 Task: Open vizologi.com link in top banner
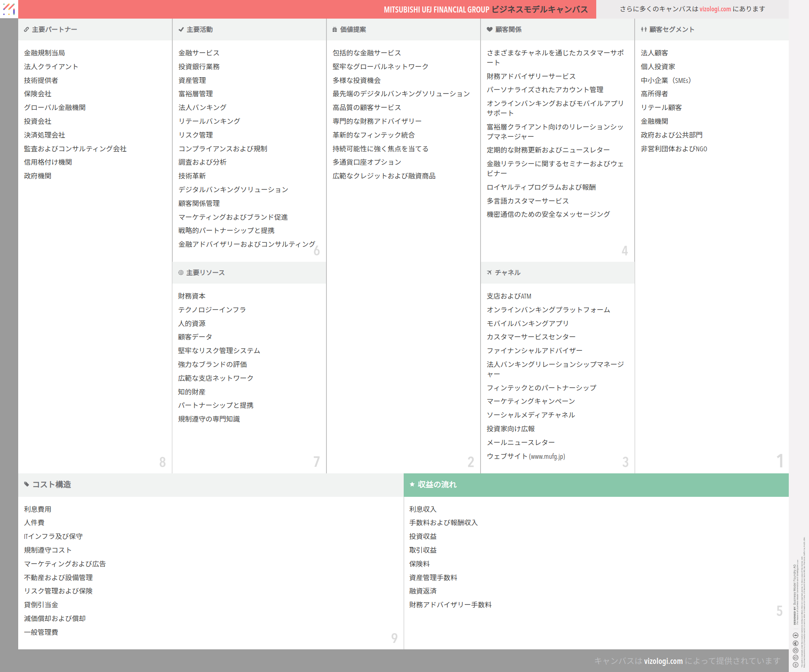tap(715, 9)
